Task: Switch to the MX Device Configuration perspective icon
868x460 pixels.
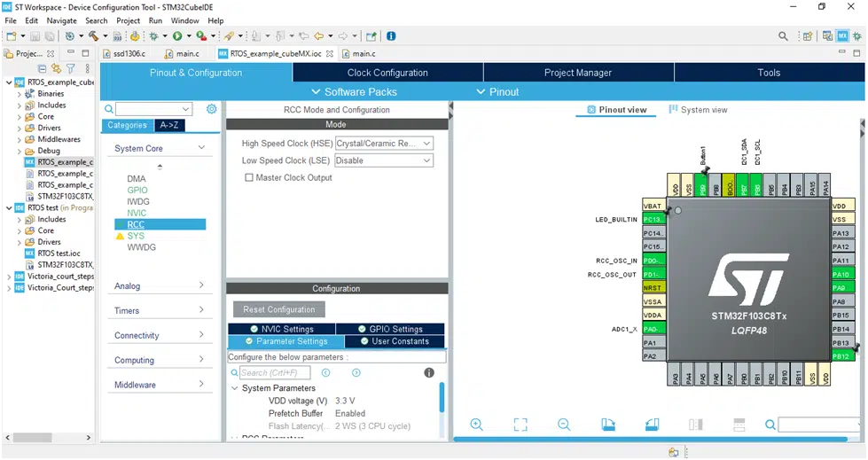Action: [842, 36]
